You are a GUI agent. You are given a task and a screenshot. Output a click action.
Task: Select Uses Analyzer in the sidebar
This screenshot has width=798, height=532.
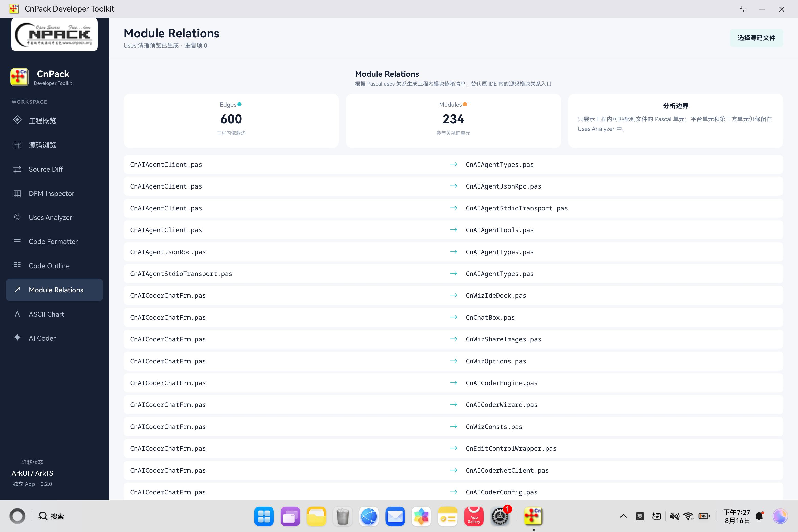point(54,217)
